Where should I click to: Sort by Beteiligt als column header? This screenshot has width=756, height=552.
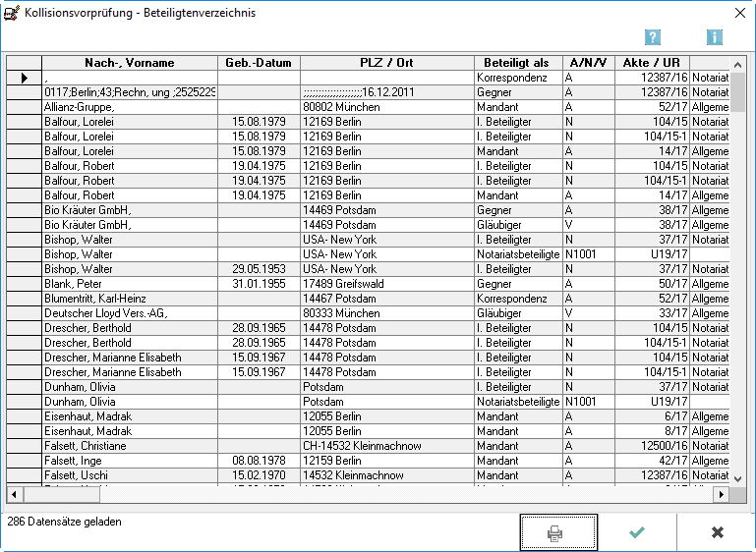(518, 63)
